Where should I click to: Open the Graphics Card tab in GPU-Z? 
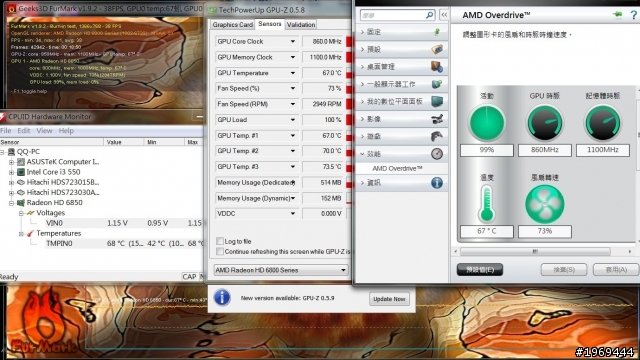(x=233, y=24)
